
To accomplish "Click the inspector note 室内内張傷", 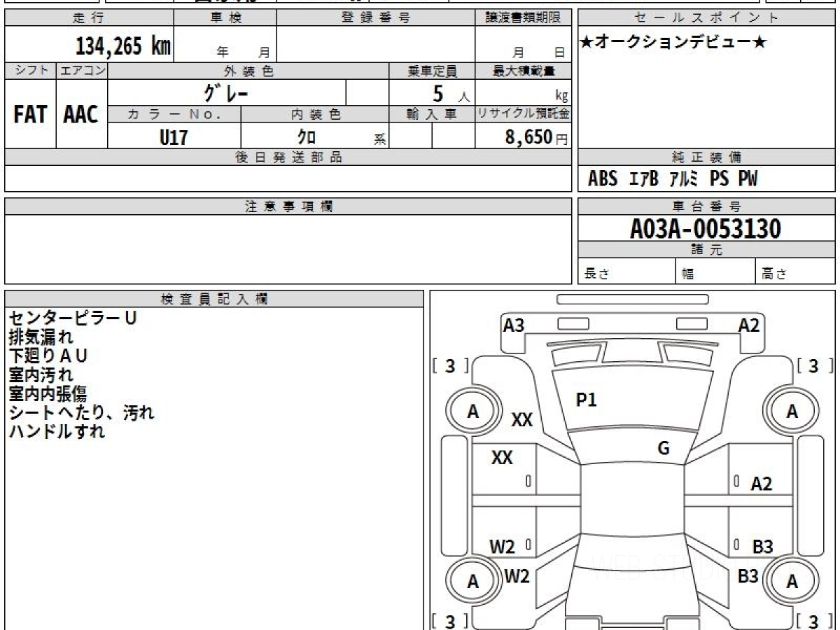I will pyautogui.click(x=48, y=393).
